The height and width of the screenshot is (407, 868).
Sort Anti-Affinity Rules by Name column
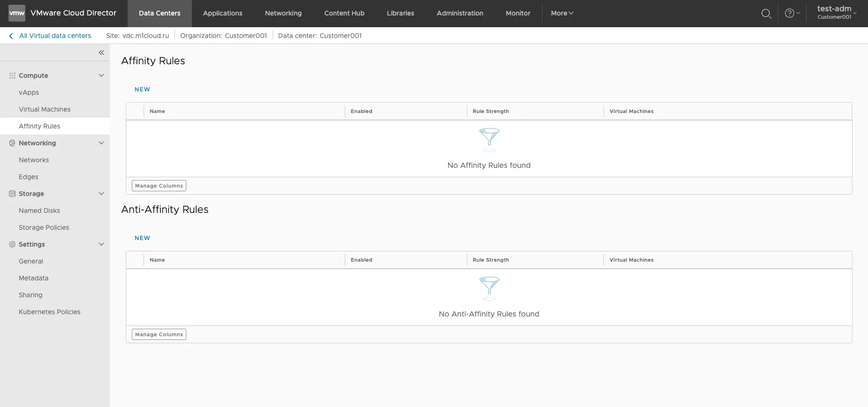click(157, 260)
